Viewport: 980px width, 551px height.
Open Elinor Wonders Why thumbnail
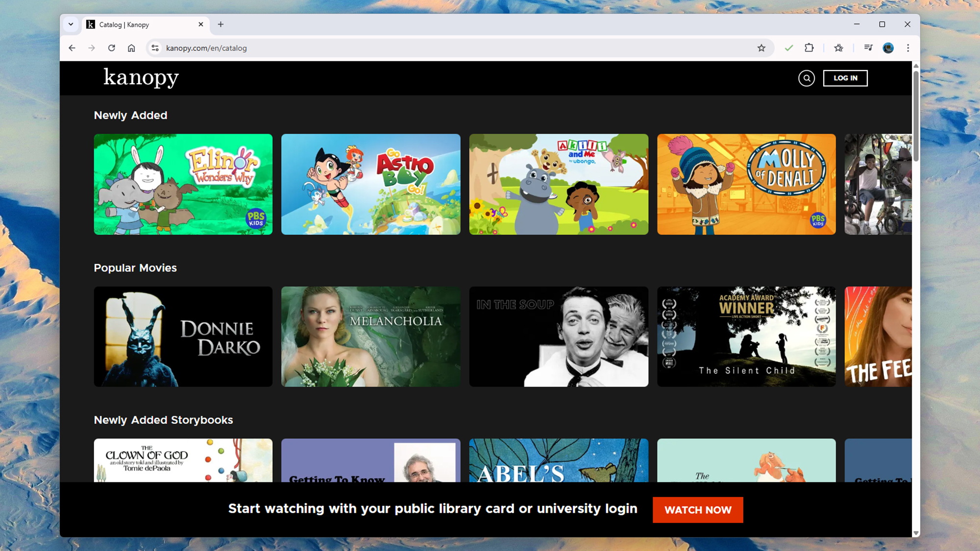183,184
